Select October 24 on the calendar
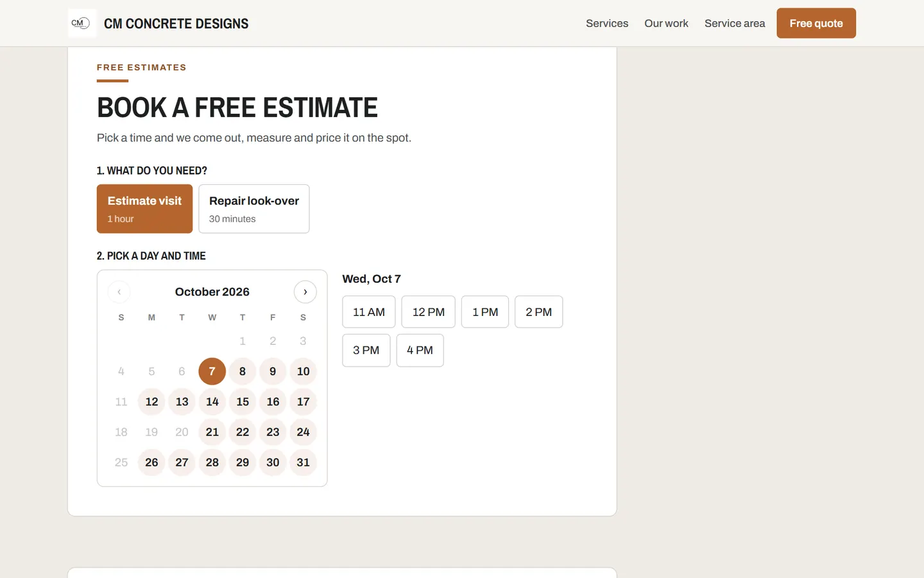Screen dimensions: 924x578 (x=304, y=432)
